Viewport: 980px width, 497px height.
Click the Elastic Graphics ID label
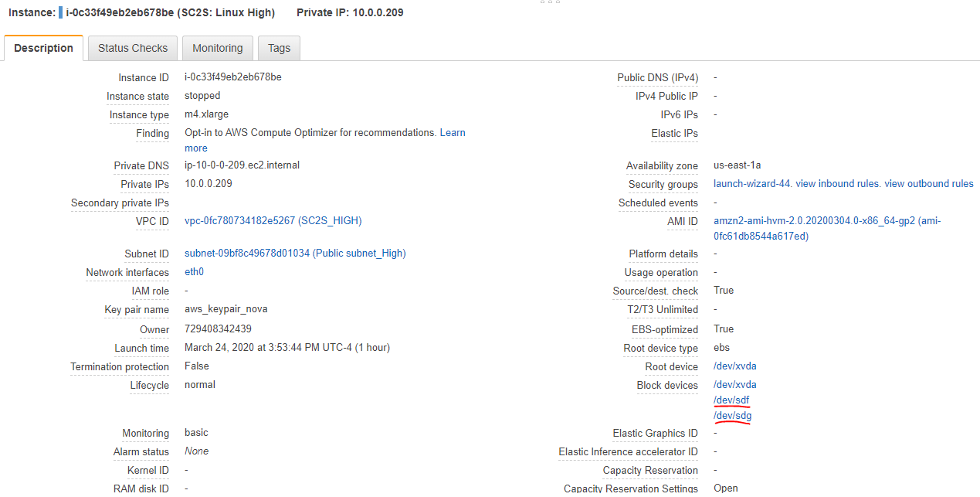[655, 434]
